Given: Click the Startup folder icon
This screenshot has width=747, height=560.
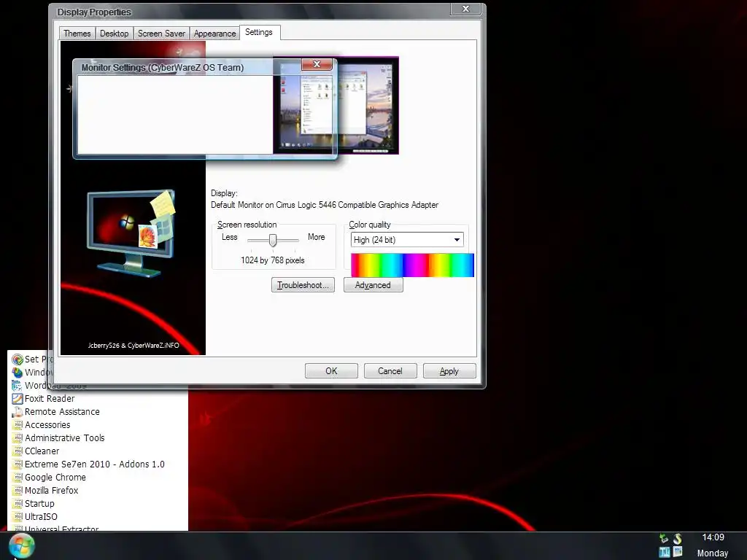Looking at the screenshot, I should click(18, 503).
